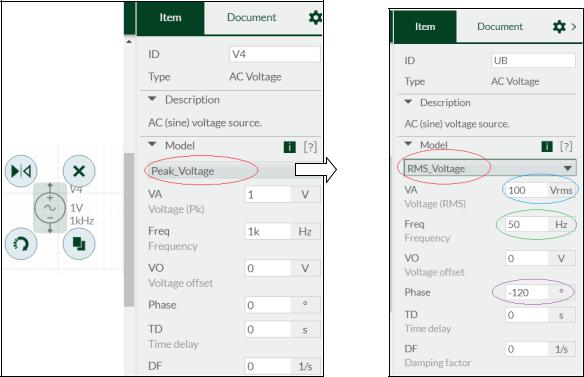
Task: Open the RMS_Voltage model dropdown
Action: pos(490,168)
